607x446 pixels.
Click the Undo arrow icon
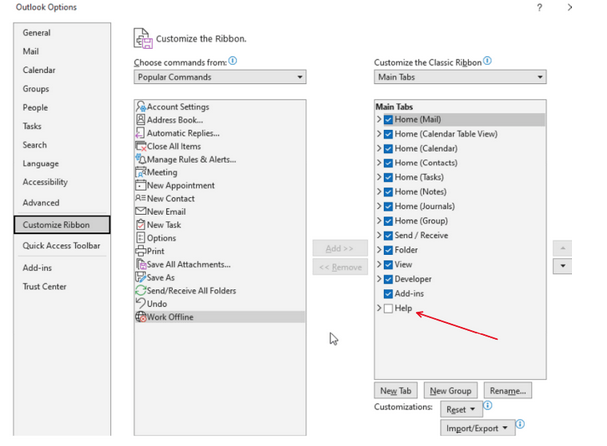(141, 303)
